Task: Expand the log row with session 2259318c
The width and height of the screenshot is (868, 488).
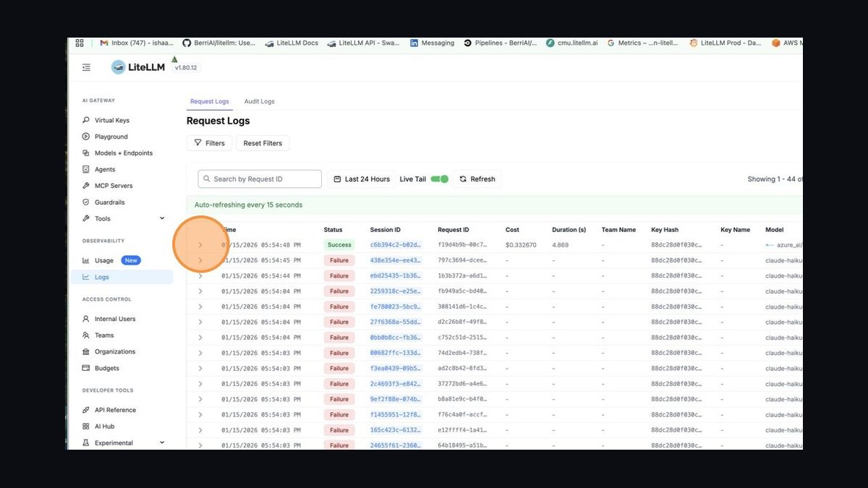Action: pyautogui.click(x=200, y=291)
